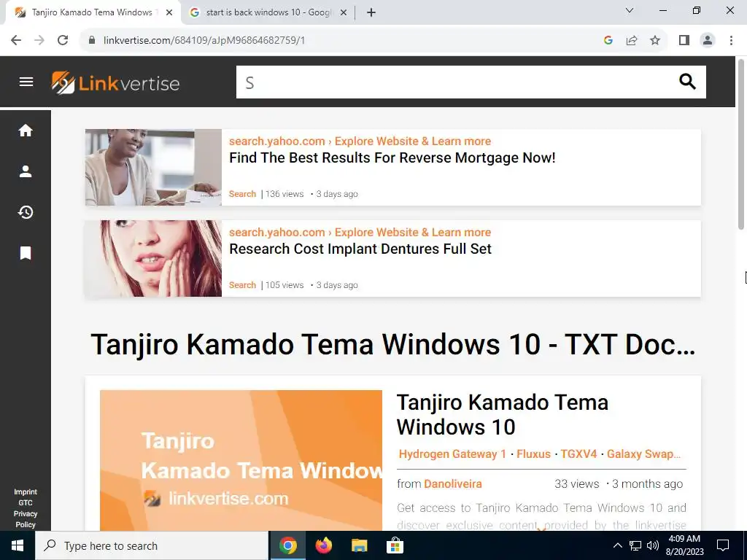The height and width of the screenshot is (560, 747).
Task: Open Microsoft Store from the taskbar
Action: pyautogui.click(x=395, y=545)
